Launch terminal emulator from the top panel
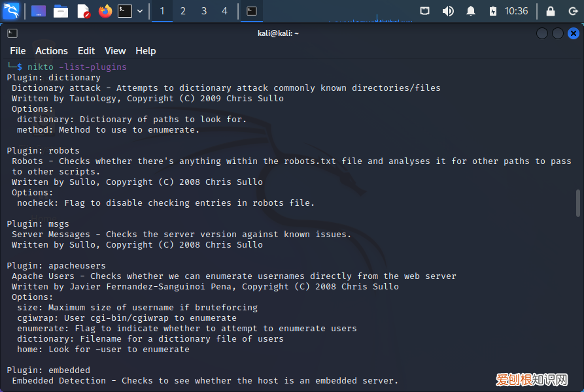584x392 pixels. (125, 11)
